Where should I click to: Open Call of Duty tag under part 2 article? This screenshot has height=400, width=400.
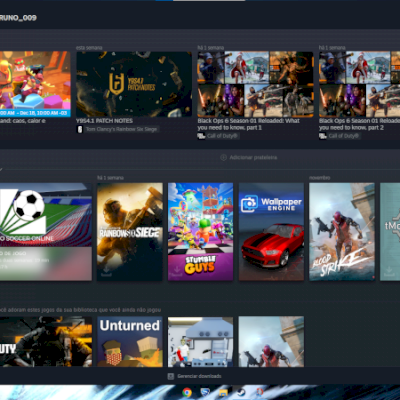344,136
